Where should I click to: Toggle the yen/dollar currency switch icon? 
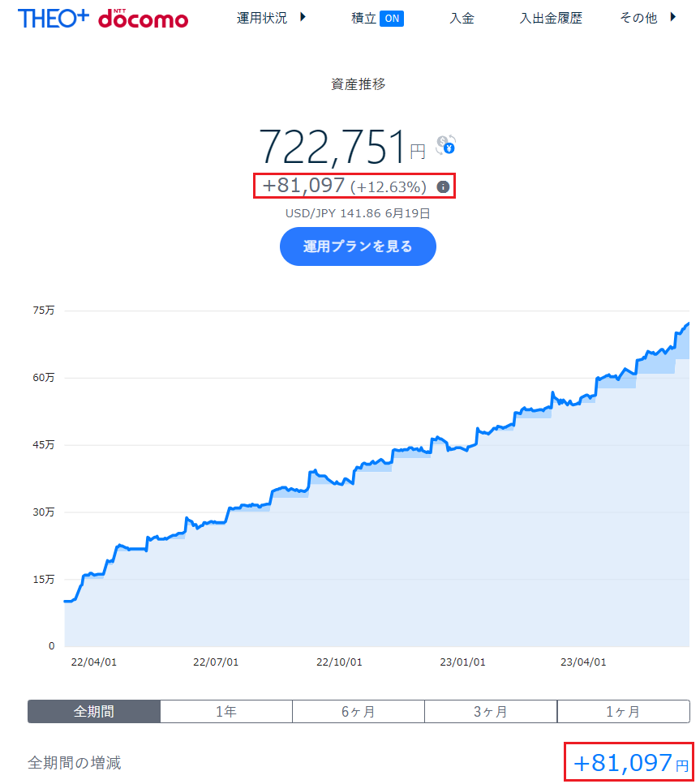445,145
